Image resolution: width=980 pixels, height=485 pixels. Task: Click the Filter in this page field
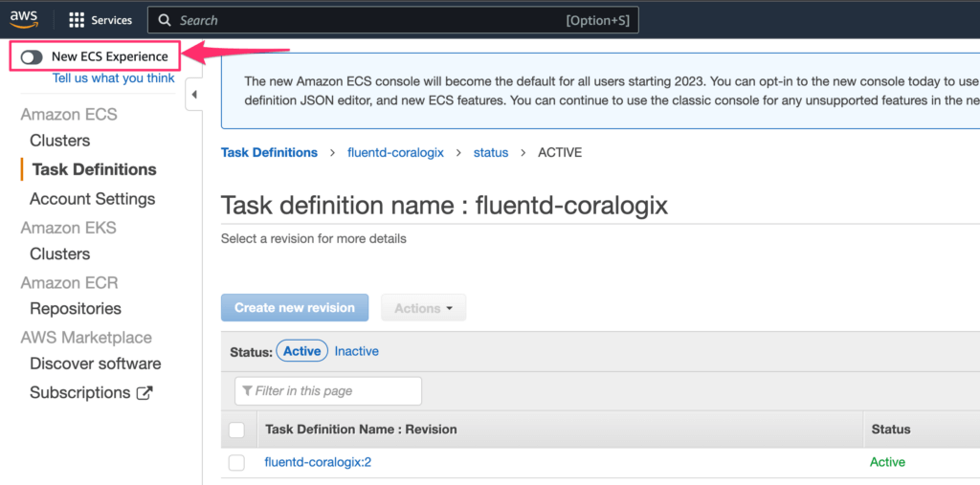(x=328, y=391)
